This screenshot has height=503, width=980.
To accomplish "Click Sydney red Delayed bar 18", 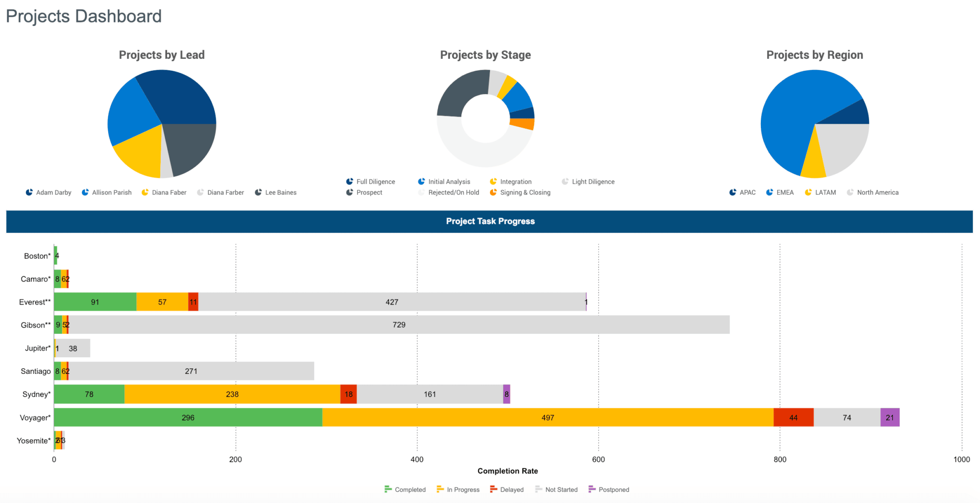I will [x=349, y=394].
